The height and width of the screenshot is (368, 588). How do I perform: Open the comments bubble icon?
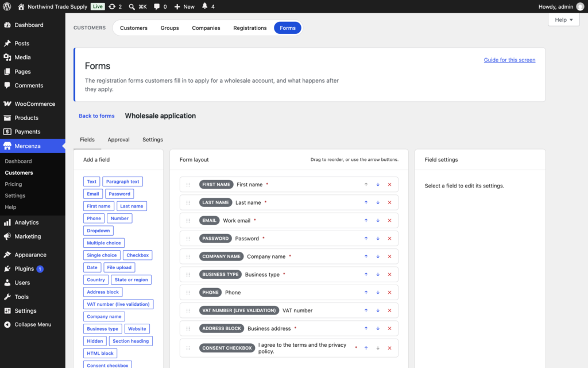coord(157,6)
